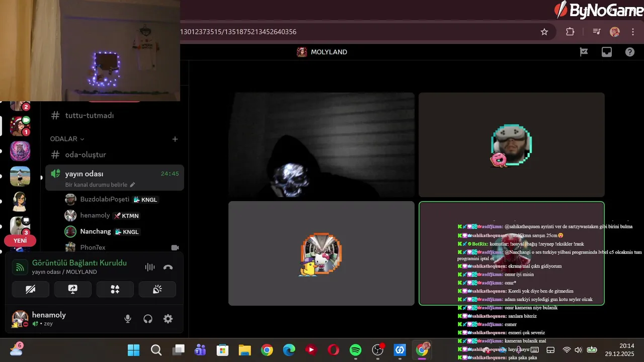
Task: Focus the VR headset avatar tile
Action: pos(512,145)
